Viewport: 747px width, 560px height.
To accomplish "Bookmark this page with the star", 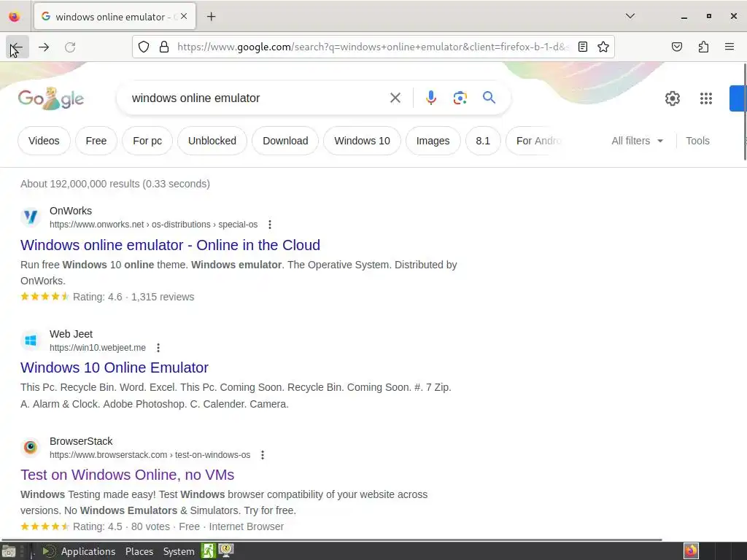I will (x=603, y=47).
